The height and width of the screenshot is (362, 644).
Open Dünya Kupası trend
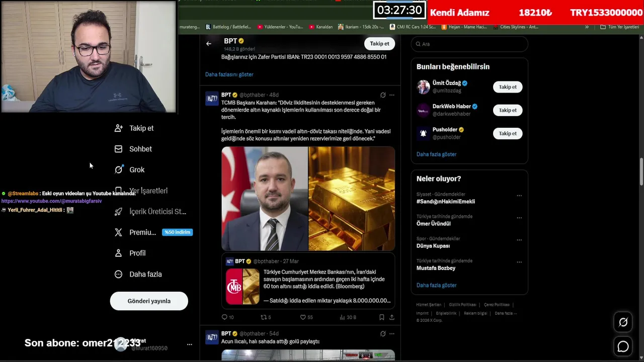pos(433,246)
